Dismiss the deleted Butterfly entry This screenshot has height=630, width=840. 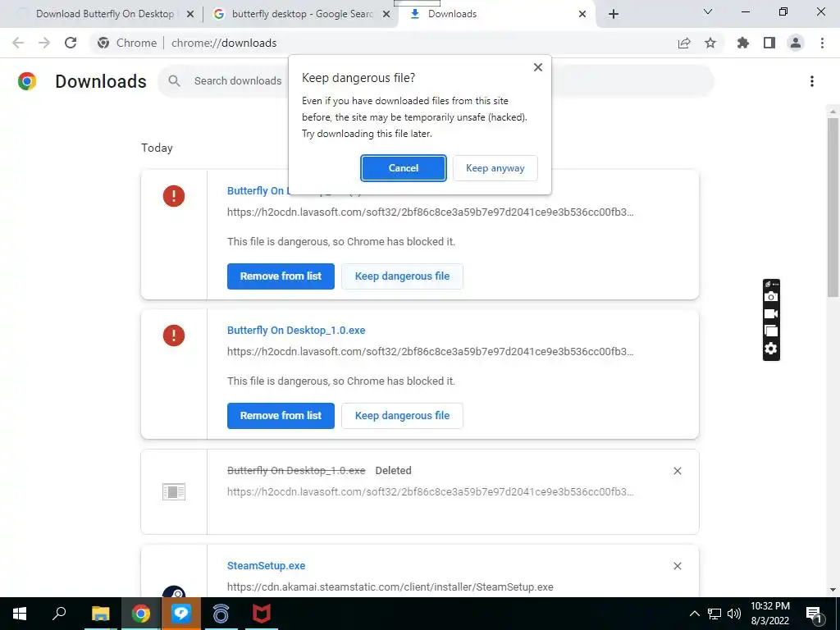tap(677, 471)
